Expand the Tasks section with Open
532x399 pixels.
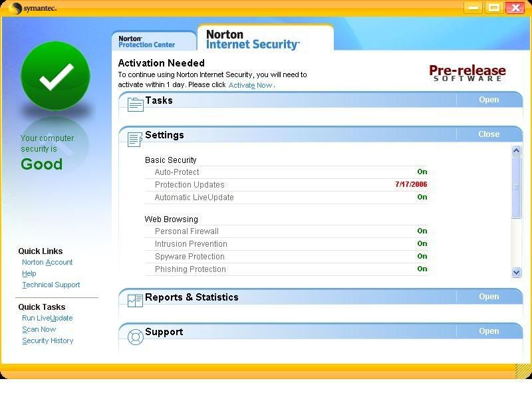(x=489, y=100)
